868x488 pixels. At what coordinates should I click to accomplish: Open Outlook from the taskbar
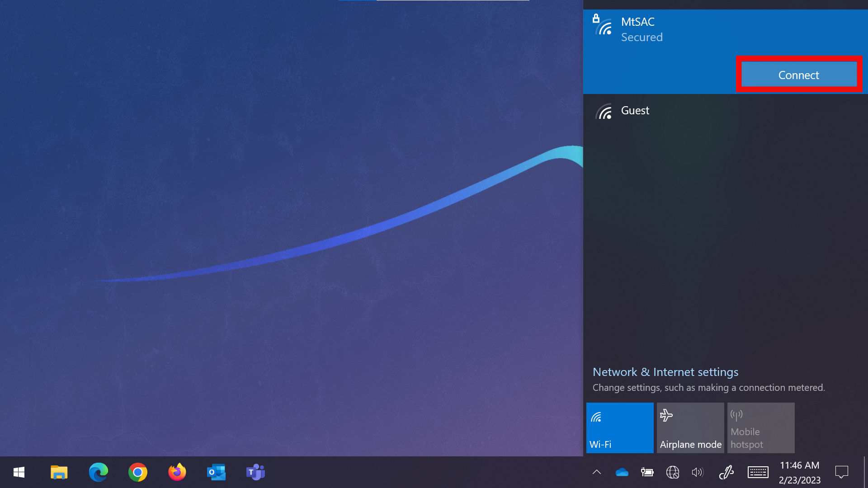pyautogui.click(x=216, y=472)
